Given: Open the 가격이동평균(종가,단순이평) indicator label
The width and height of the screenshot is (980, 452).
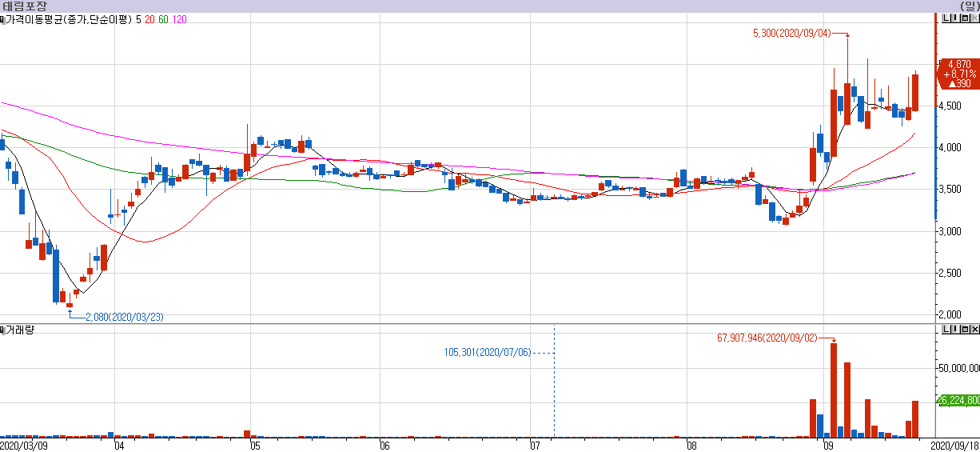Looking at the screenshot, I should click(x=69, y=19).
